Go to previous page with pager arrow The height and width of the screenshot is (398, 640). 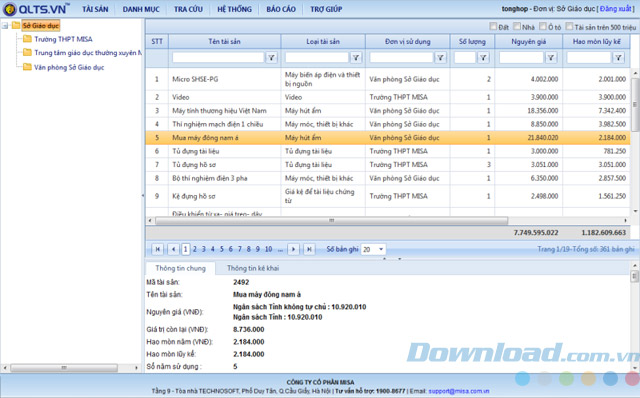click(173, 249)
